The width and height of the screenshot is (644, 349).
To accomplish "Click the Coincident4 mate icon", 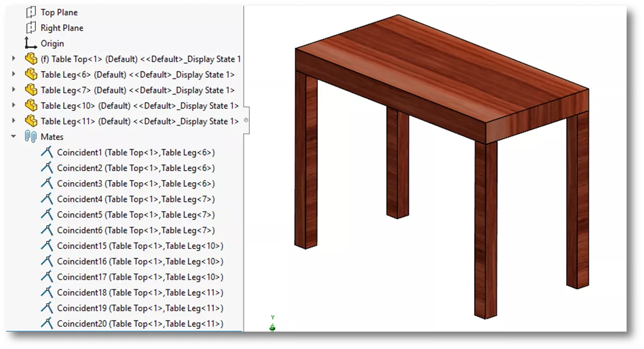I will click(x=47, y=199).
